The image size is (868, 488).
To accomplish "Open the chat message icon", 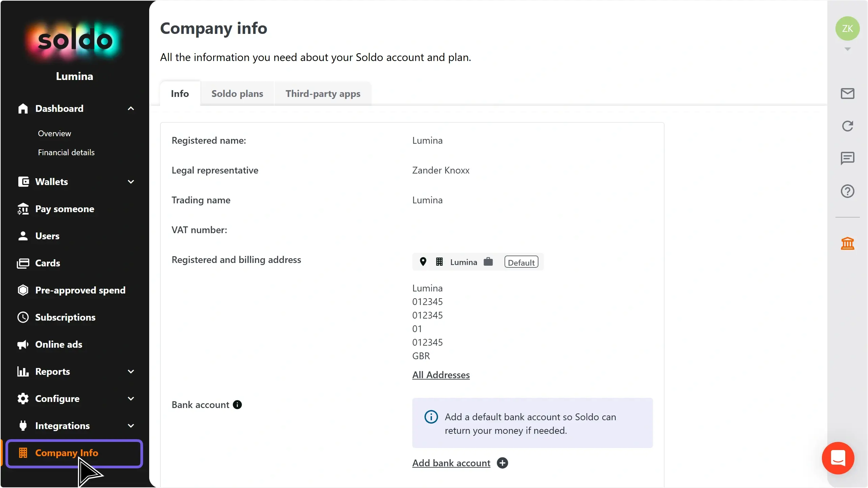I will pyautogui.click(x=847, y=158).
